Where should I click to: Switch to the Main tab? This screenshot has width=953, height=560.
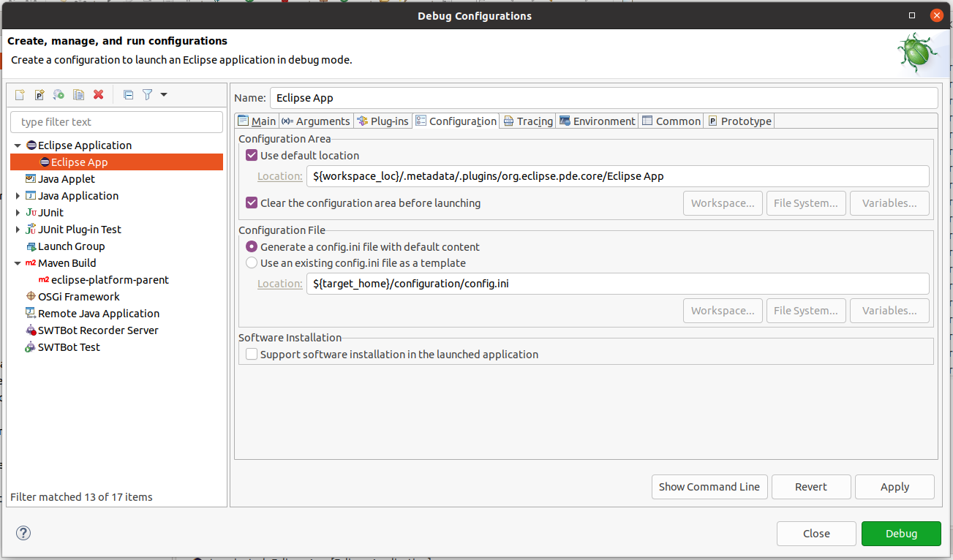(x=257, y=121)
